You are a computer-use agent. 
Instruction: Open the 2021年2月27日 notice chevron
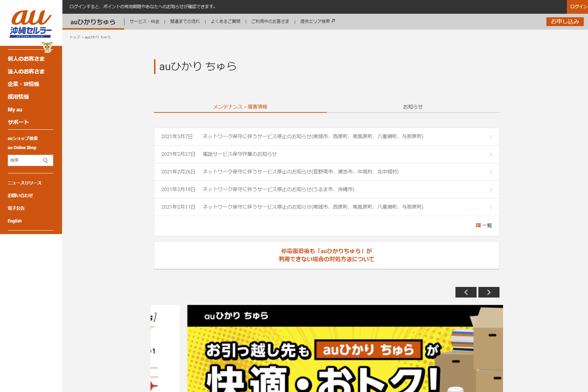coord(491,154)
